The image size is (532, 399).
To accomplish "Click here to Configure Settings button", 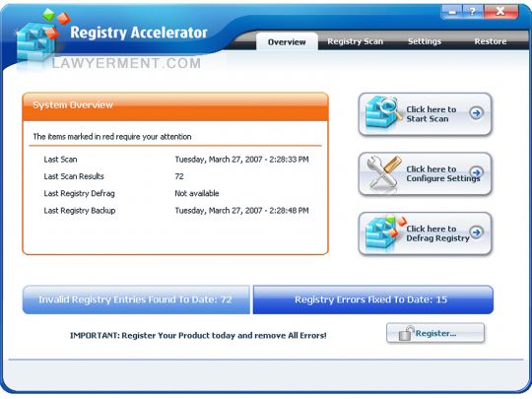I will 425,173.
